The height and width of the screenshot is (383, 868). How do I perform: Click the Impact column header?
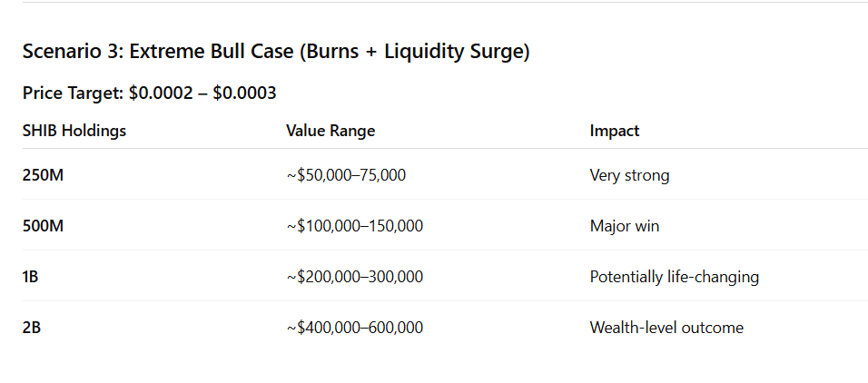point(615,131)
